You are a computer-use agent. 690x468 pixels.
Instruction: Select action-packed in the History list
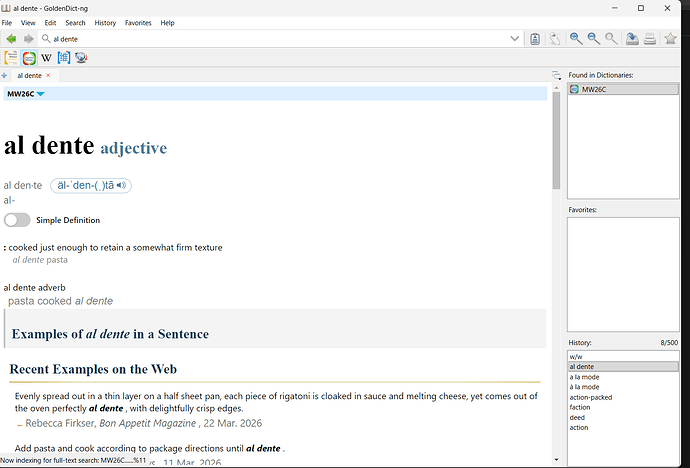(x=623, y=397)
